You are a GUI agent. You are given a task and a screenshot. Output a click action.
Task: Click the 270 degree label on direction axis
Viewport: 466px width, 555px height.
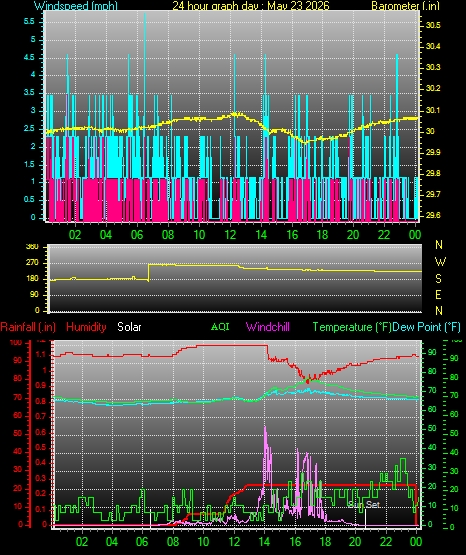pyautogui.click(x=32, y=263)
